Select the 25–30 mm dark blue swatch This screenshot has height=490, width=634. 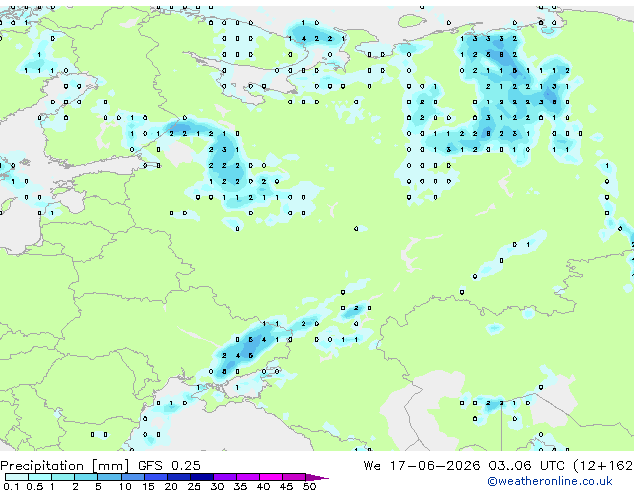pos(201,477)
